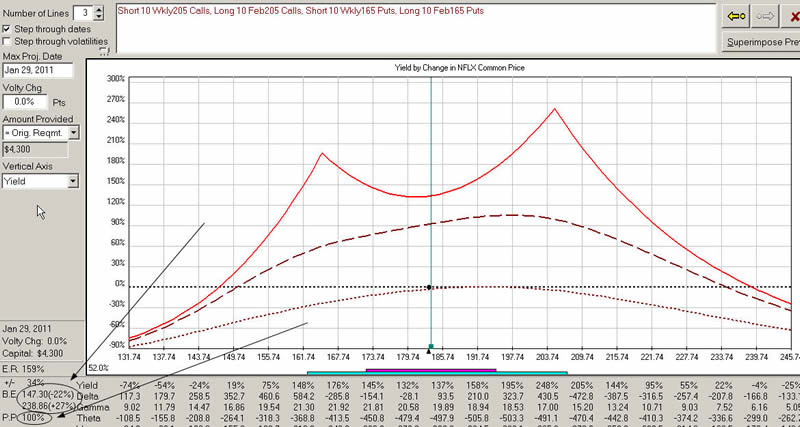Image resolution: width=800 pixels, height=427 pixels.
Task: Click the yellow back arrow button
Action: click(735, 14)
